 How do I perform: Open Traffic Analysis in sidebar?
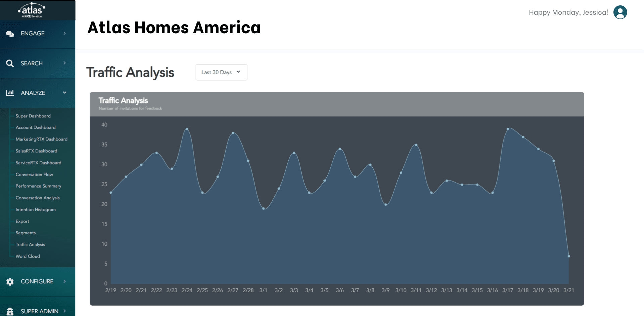[x=30, y=244]
